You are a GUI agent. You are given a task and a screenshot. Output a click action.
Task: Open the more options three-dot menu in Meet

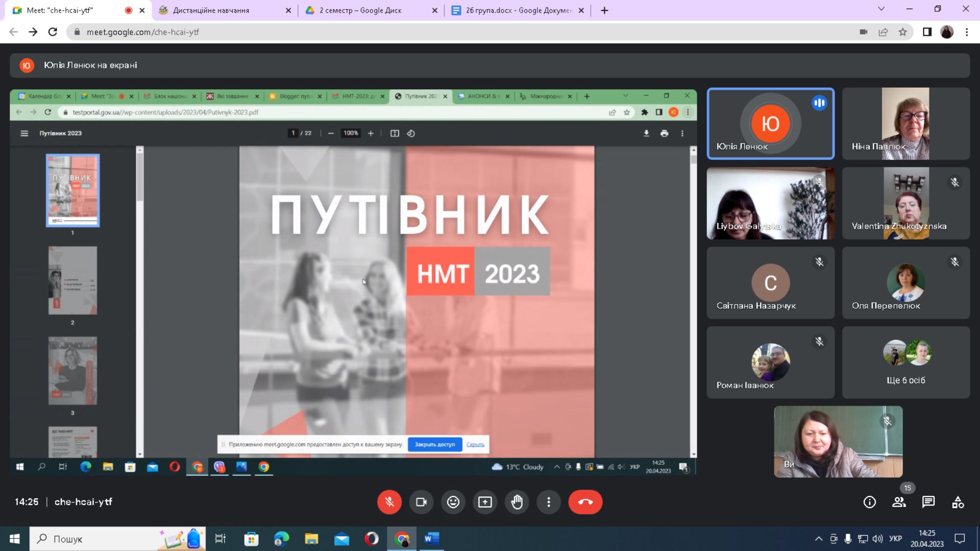tap(549, 502)
